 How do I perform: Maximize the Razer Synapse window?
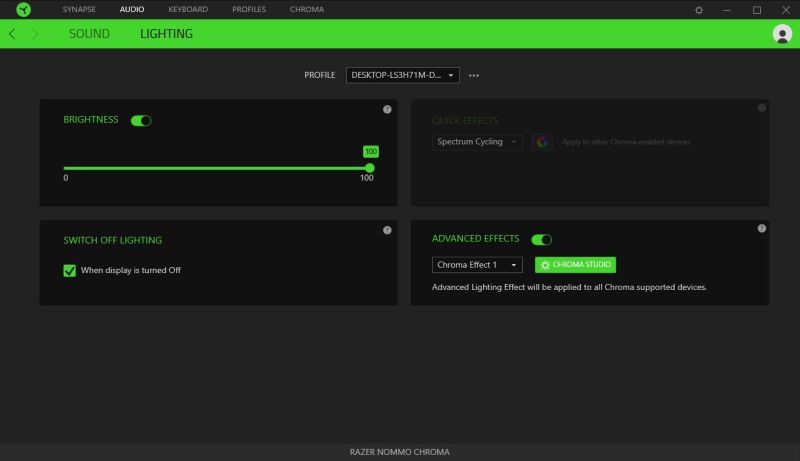pos(757,10)
